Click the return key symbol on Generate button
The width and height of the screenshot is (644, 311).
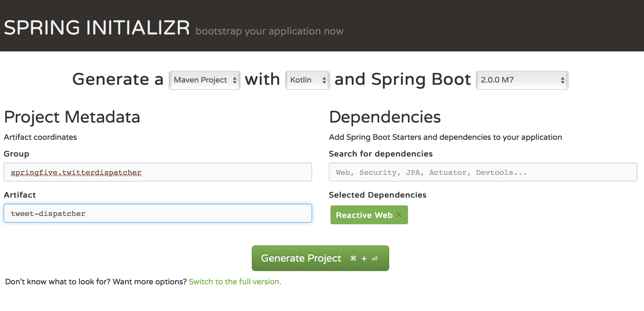(375, 258)
